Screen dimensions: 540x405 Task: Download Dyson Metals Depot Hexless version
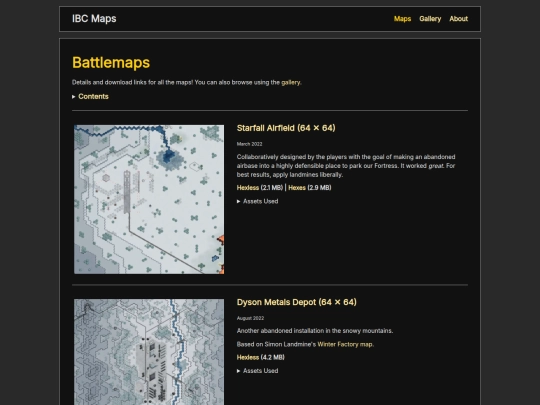pyautogui.click(x=248, y=357)
